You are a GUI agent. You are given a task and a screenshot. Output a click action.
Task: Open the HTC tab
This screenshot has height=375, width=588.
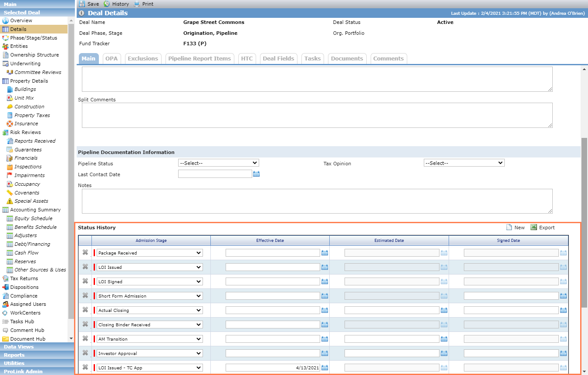(247, 58)
